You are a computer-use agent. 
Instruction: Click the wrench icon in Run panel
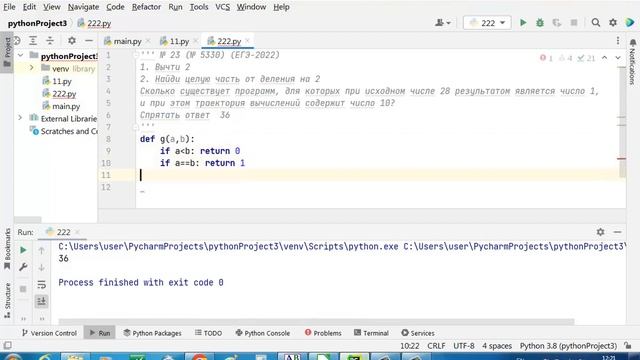(x=23, y=267)
